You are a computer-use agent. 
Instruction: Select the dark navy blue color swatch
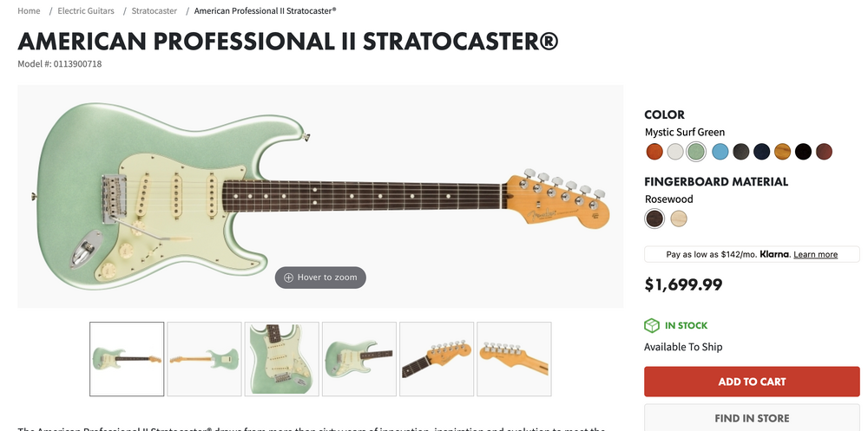click(x=761, y=152)
